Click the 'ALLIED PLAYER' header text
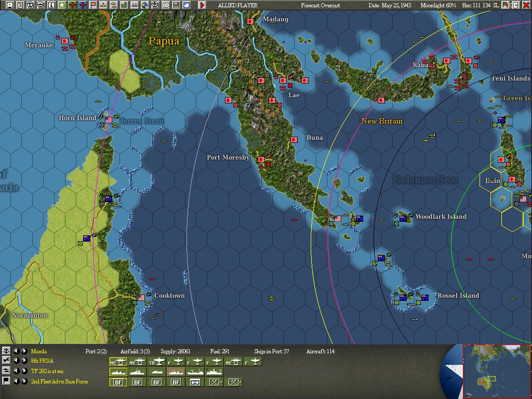Screen dimensions: 532x399 pyautogui.click(x=237, y=5)
